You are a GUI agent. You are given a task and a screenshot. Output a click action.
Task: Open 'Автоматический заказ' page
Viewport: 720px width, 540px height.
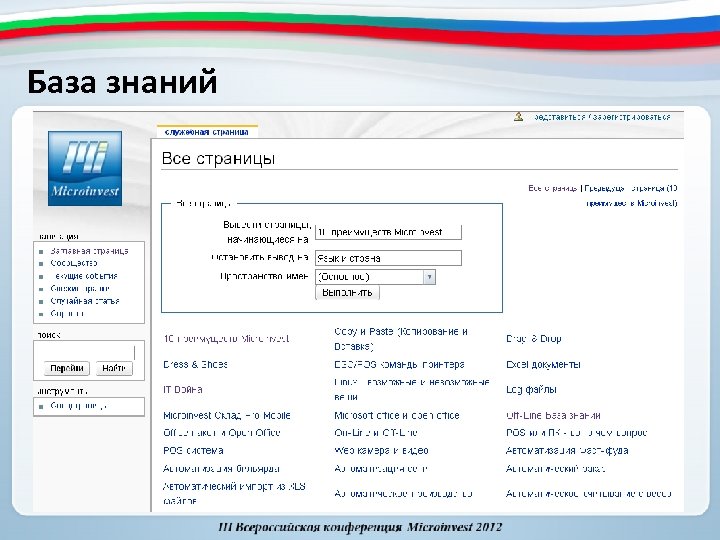click(x=556, y=469)
